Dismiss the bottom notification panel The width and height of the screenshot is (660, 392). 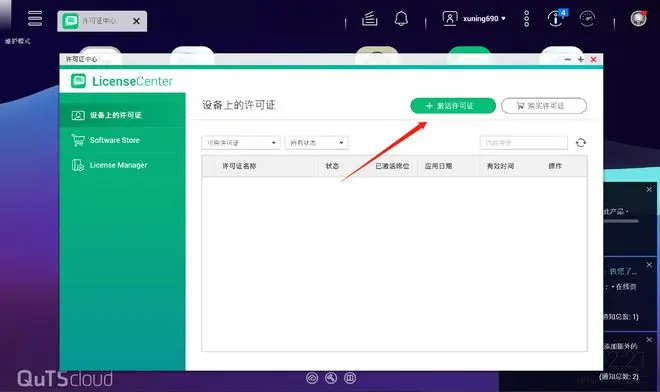(x=649, y=340)
